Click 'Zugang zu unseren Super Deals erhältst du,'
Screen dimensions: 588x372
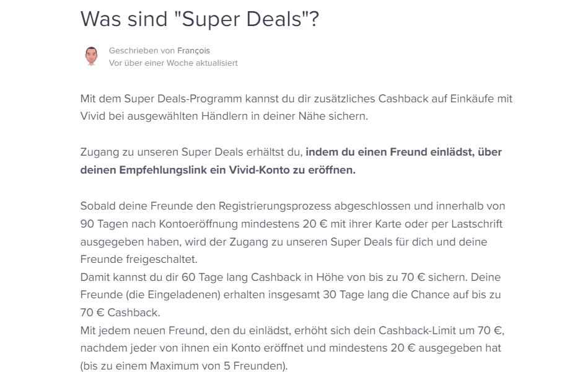click(x=191, y=153)
